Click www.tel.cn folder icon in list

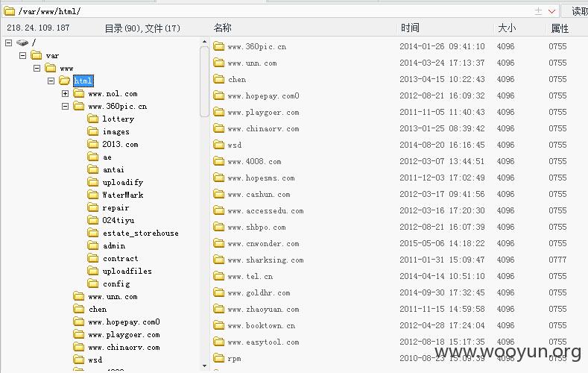(x=218, y=276)
